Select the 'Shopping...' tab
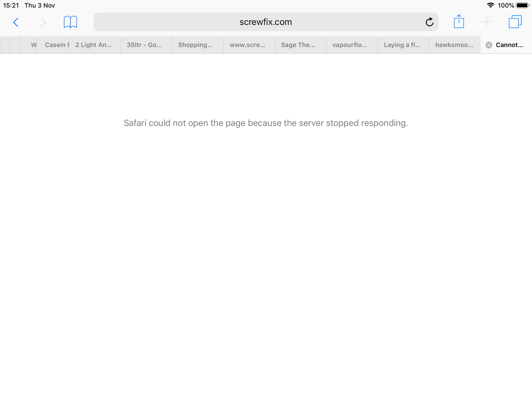 [197, 45]
